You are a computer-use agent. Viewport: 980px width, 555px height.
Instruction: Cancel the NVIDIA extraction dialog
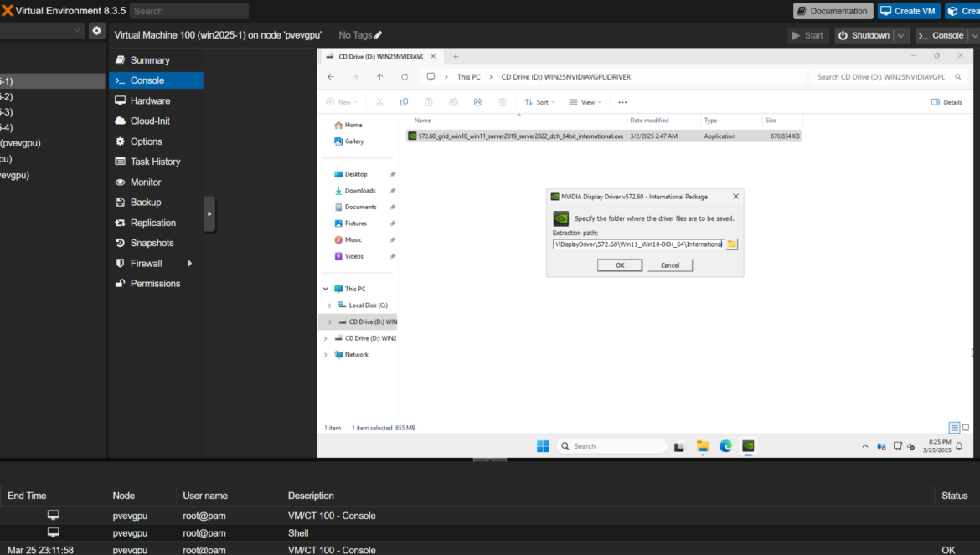click(670, 265)
